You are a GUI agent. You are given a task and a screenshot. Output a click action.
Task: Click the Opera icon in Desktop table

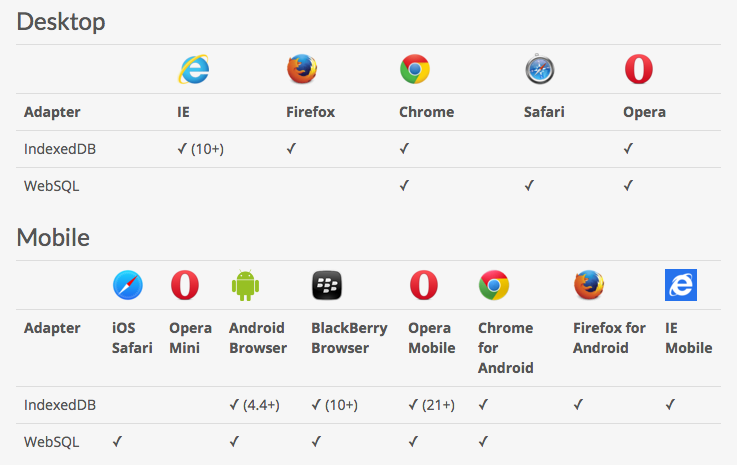639,69
